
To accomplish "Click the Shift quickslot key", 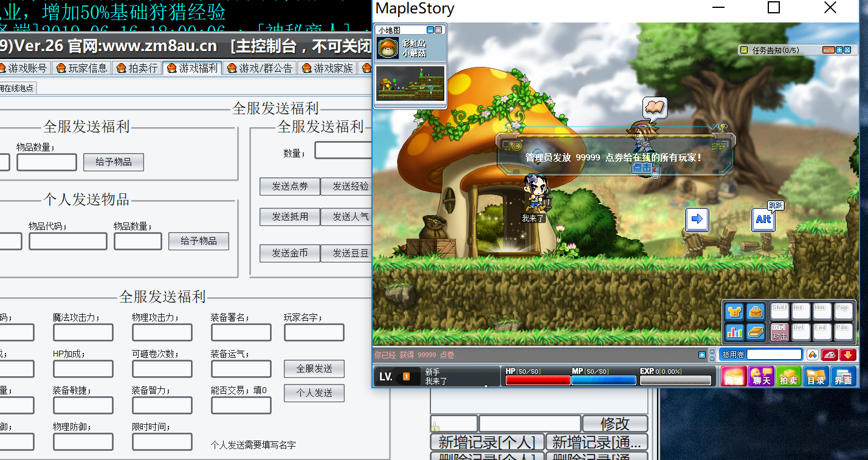I will [780, 312].
